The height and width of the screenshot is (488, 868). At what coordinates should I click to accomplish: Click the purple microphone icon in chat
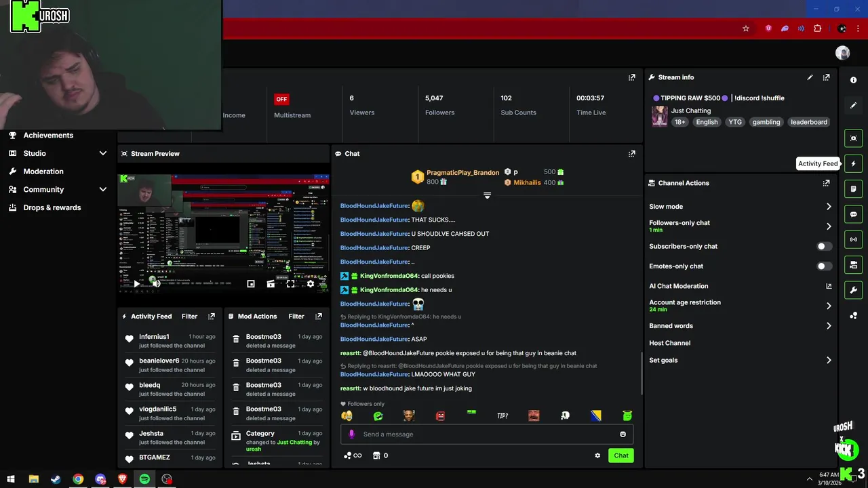pos(351,434)
